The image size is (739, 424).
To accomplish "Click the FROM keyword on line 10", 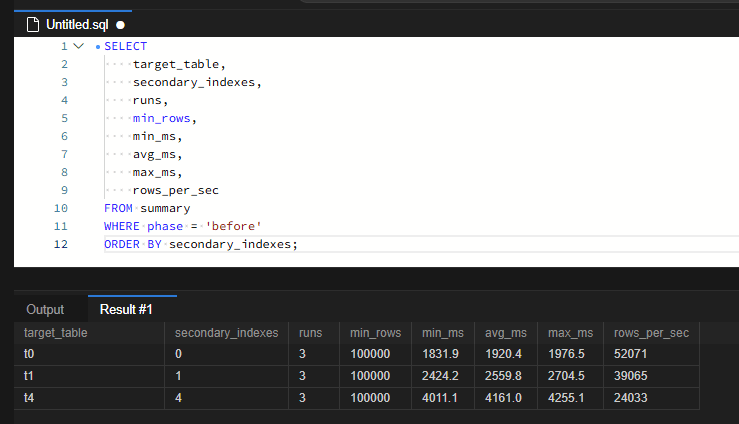I will (118, 208).
